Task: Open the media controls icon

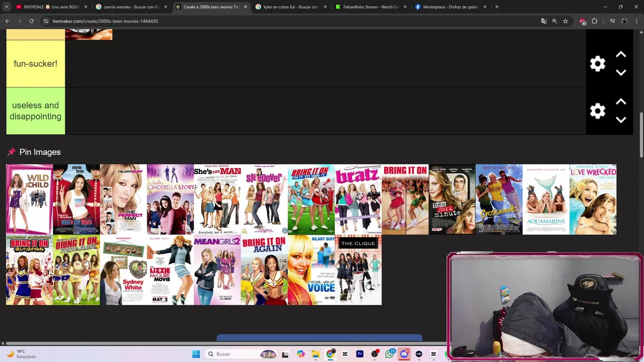Action: (x=612, y=21)
